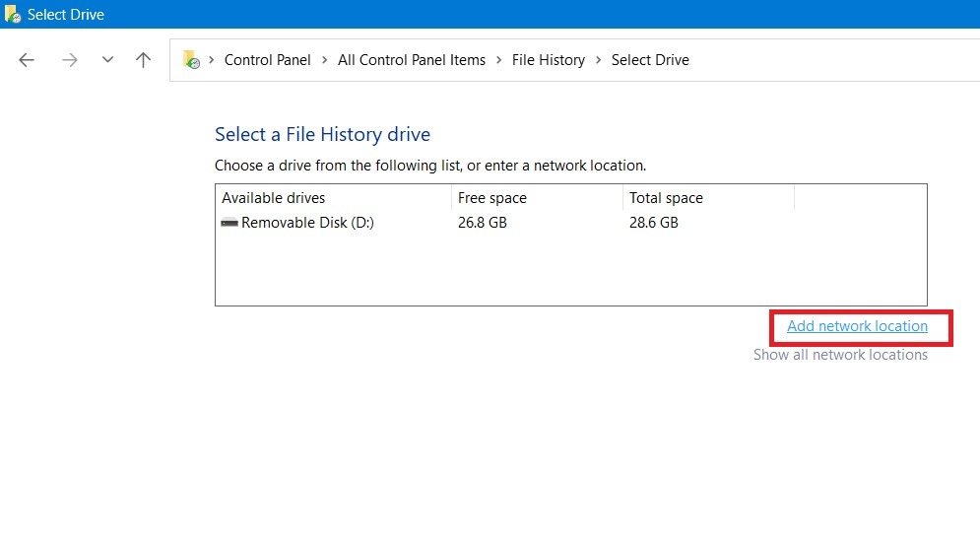Select the Removable Disk (D:) entry
Image resolution: width=980 pixels, height=543 pixels.
(307, 223)
